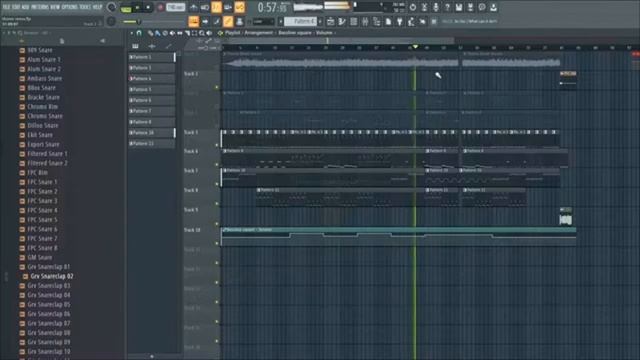Viewport: 640px width, 360px height.
Task: Click the orange icon at toolbar start
Action: pyautogui.click(x=193, y=21)
